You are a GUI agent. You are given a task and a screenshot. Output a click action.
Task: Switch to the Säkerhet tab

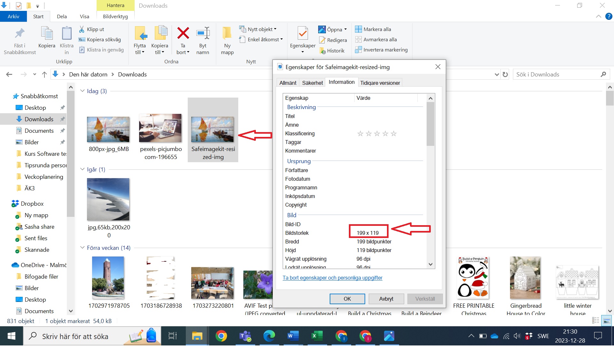tap(312, 83)
